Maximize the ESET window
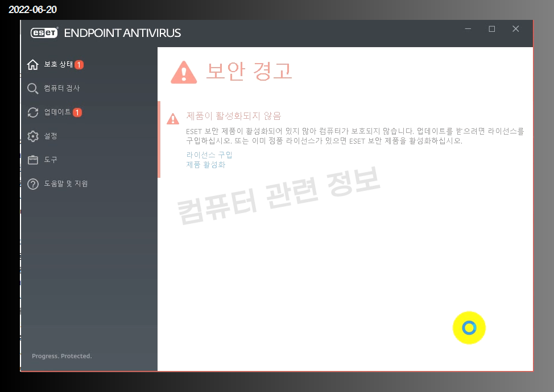This screenshot has width=554, height=392. tap(492, 29)
